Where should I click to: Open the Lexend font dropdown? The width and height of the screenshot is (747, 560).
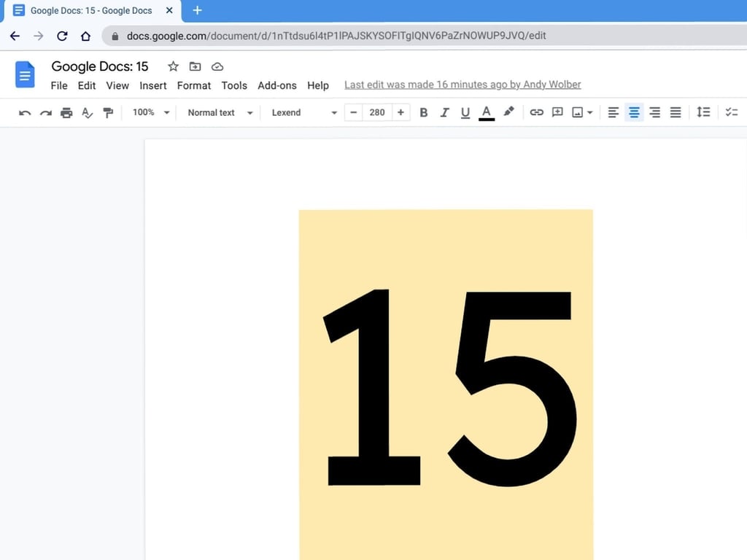coord(304,113)
